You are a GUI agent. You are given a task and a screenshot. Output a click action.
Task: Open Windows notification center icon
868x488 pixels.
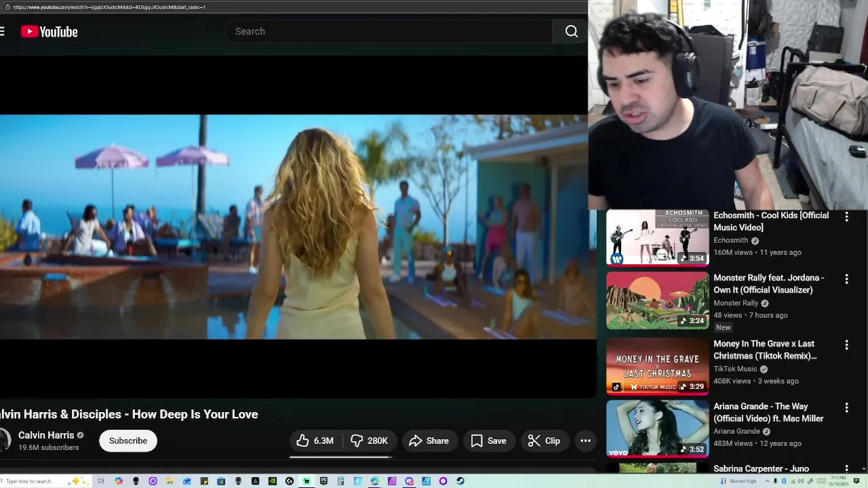click(856, 481)
